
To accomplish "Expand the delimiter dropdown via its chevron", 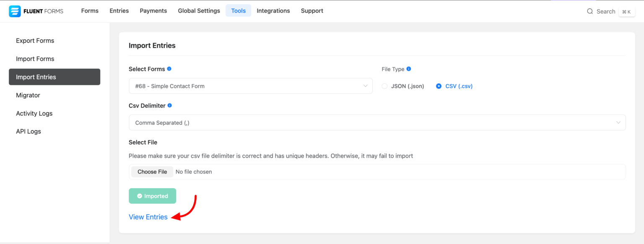I will [x=618, y=122].
